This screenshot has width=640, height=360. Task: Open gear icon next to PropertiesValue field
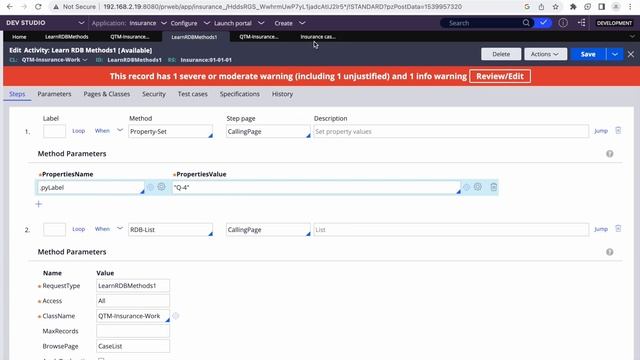tap(478, 187)
